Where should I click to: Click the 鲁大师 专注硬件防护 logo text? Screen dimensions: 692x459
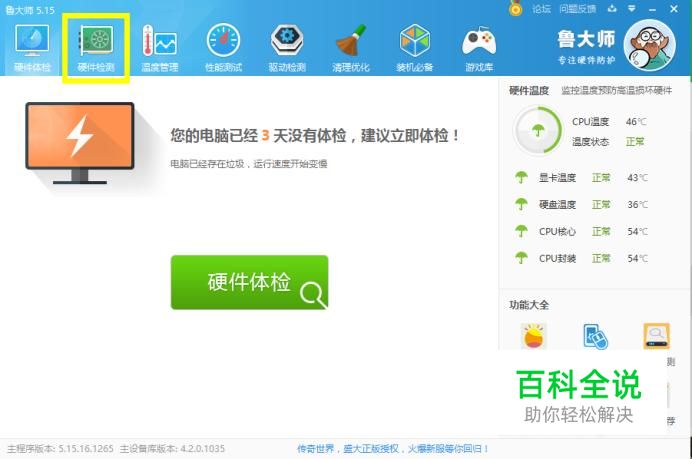click(586, 47)
